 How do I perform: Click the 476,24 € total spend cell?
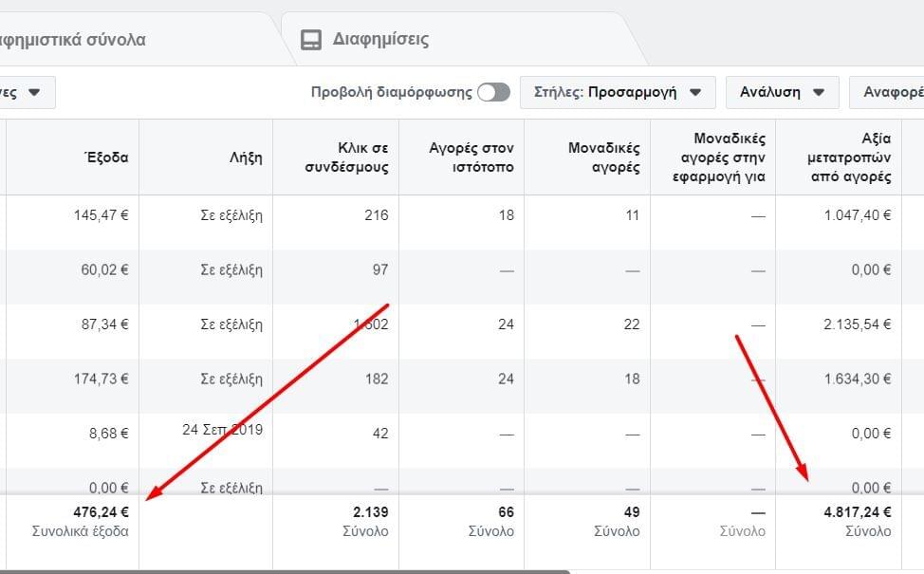coord(99,512)
